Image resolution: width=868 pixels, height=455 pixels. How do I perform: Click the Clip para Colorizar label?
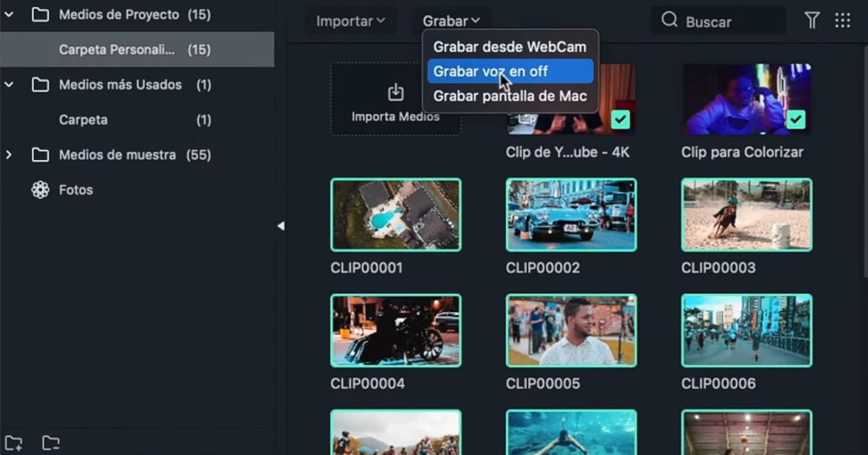[742, 153]
